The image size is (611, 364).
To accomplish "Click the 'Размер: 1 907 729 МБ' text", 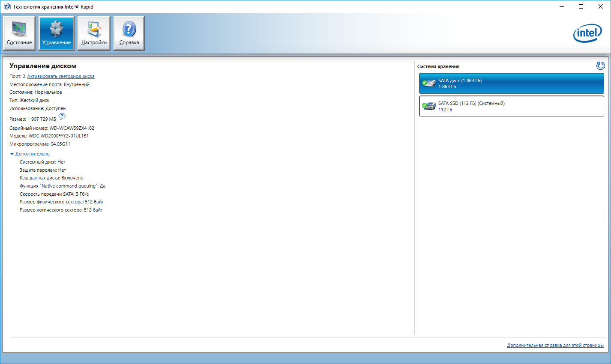I will [x=33, y=119].
